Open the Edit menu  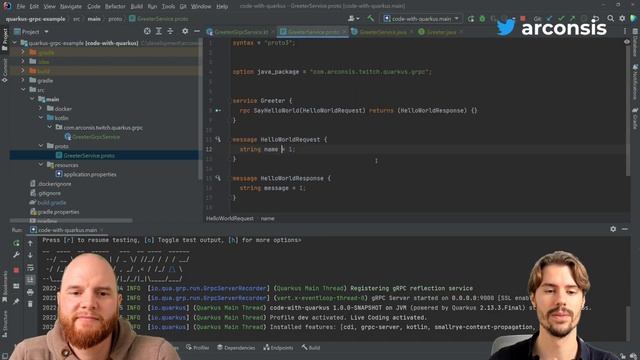(34, 7)
